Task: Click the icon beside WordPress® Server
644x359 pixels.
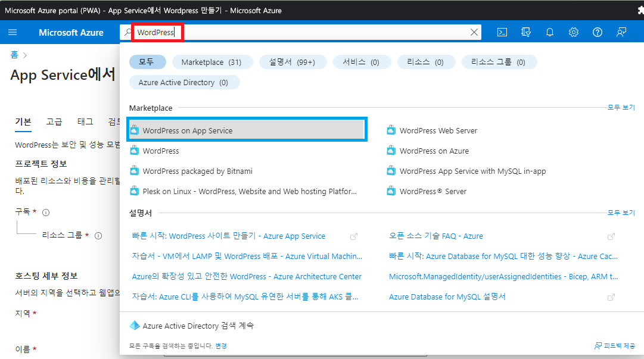Action: 391,191
